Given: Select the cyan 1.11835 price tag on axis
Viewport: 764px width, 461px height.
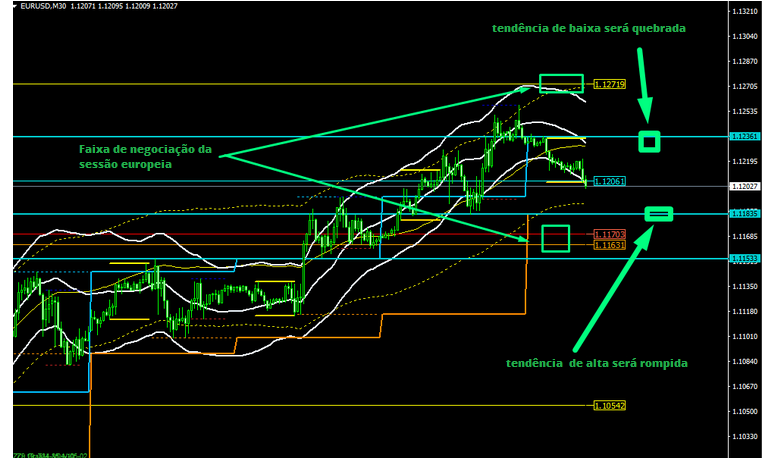Looking at the screenshot, I should [743, 214].
